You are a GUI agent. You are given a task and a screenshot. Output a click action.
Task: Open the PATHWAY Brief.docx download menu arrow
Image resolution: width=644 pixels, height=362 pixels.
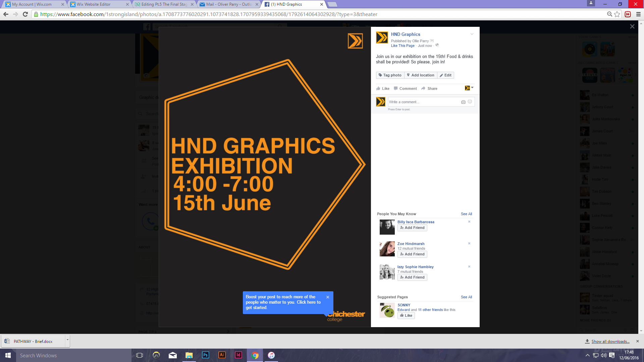(x=67, y=340)
